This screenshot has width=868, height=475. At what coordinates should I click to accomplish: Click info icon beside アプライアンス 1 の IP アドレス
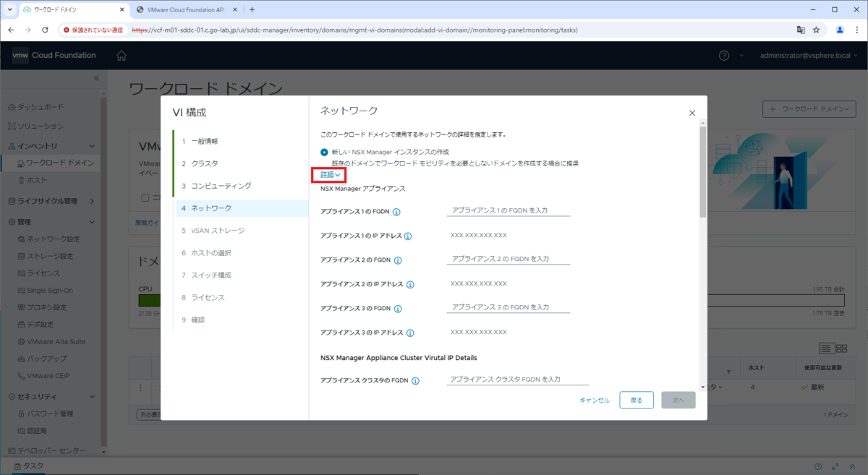point(408,236)
